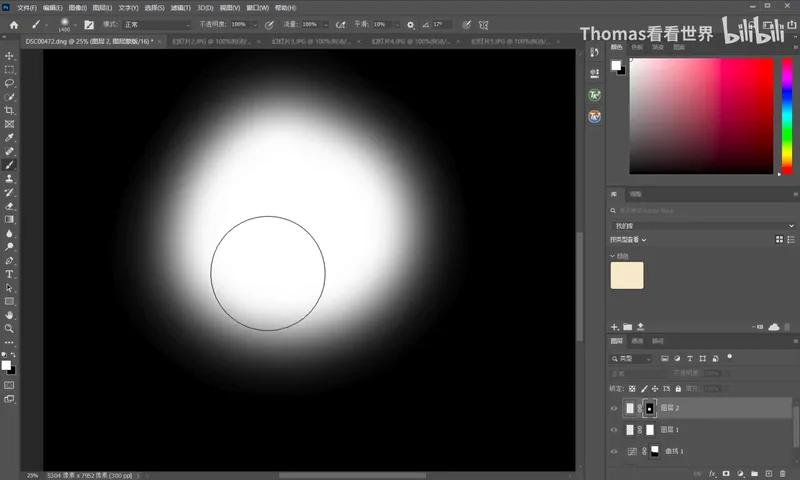Select the layer mask thumbnail of 图层 2
The height and width of the screenshot is (480, 800).
649,408
